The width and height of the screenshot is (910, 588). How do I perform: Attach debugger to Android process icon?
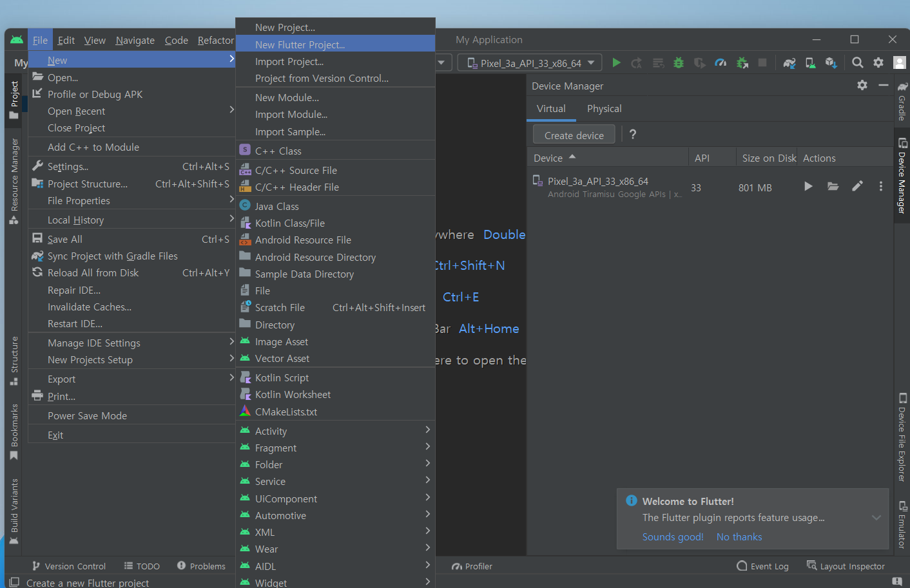(x=742, y=62)
